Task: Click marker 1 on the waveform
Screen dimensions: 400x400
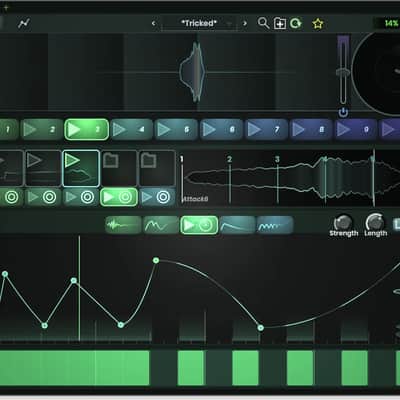Action: coord(182,159)
